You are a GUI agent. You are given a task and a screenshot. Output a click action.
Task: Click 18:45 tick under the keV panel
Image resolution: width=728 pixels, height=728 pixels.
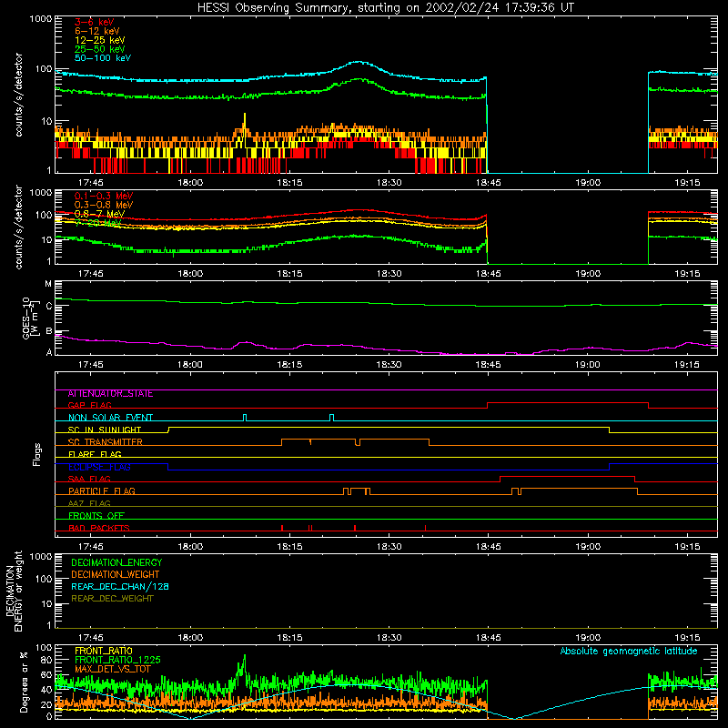(489, 183)
